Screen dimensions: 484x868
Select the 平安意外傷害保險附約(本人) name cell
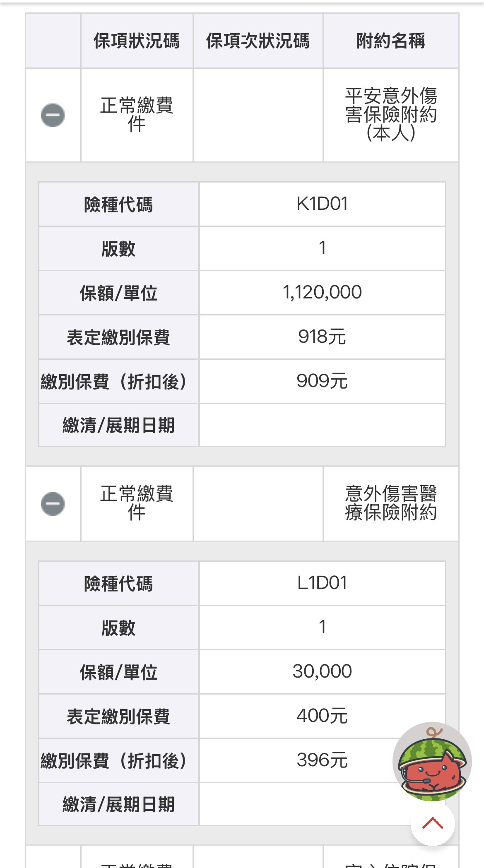[x=390, y=115]
